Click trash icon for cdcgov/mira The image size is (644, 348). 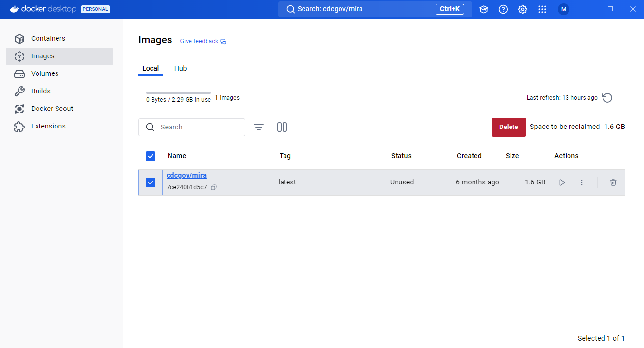pyautogui.click(x=613, y=183)
